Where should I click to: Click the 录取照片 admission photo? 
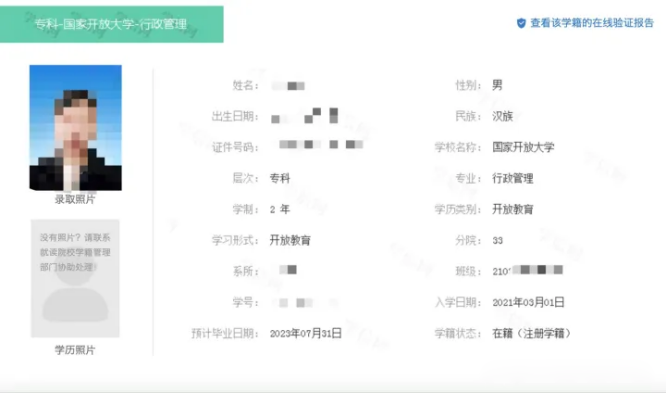(x=75, y=128)
